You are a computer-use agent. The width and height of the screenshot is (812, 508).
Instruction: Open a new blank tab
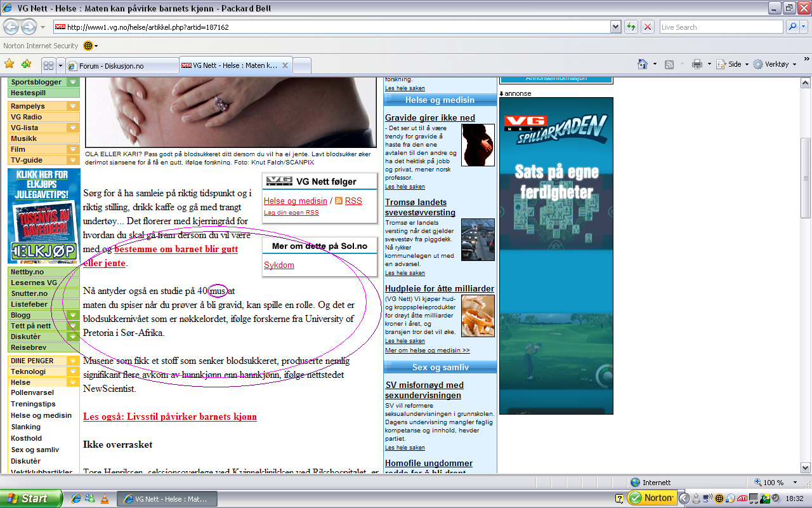click(x=302, y=65)
